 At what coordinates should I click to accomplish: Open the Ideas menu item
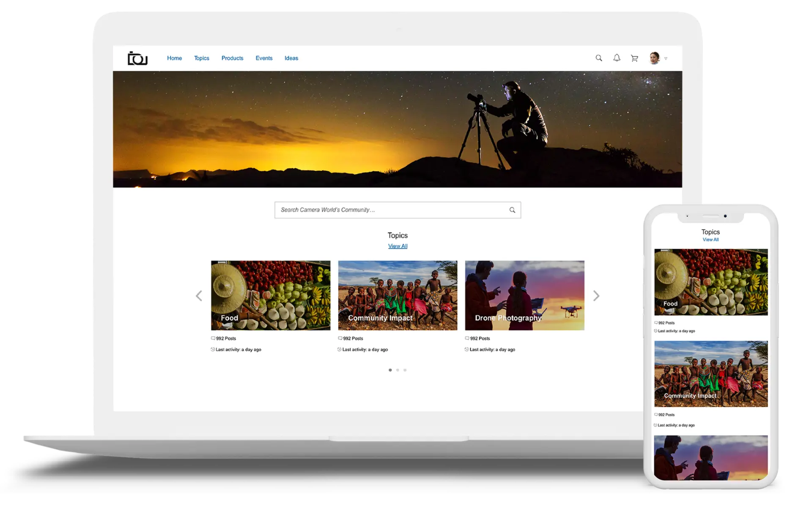[x=291, y=58]
